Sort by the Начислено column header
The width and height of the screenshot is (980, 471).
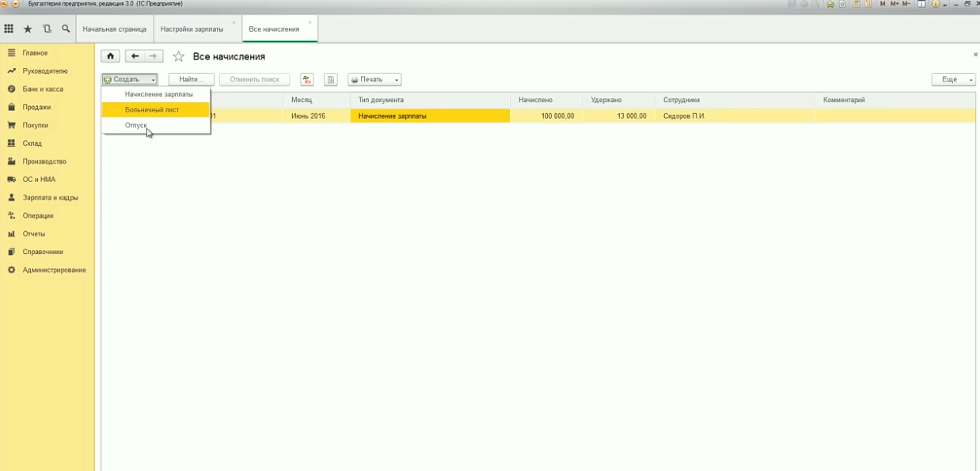pos(546,100)
